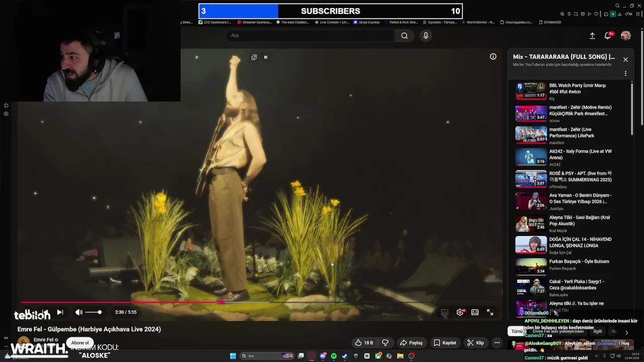Viewport: 644px width, 362px height.
Task: Open the YouTube upload/create icon
Action: pyautogui.click(x=592, y=36)
